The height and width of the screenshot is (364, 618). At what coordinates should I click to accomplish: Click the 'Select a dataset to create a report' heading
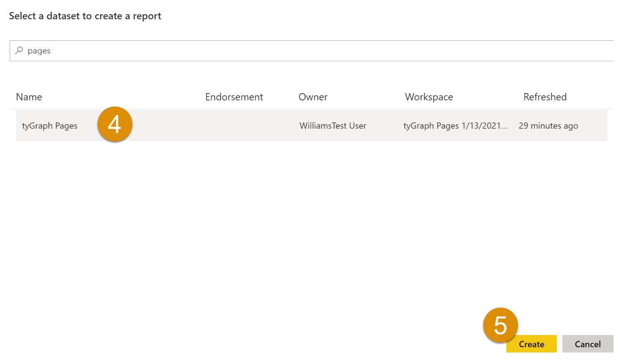click(x=85, y=16)
